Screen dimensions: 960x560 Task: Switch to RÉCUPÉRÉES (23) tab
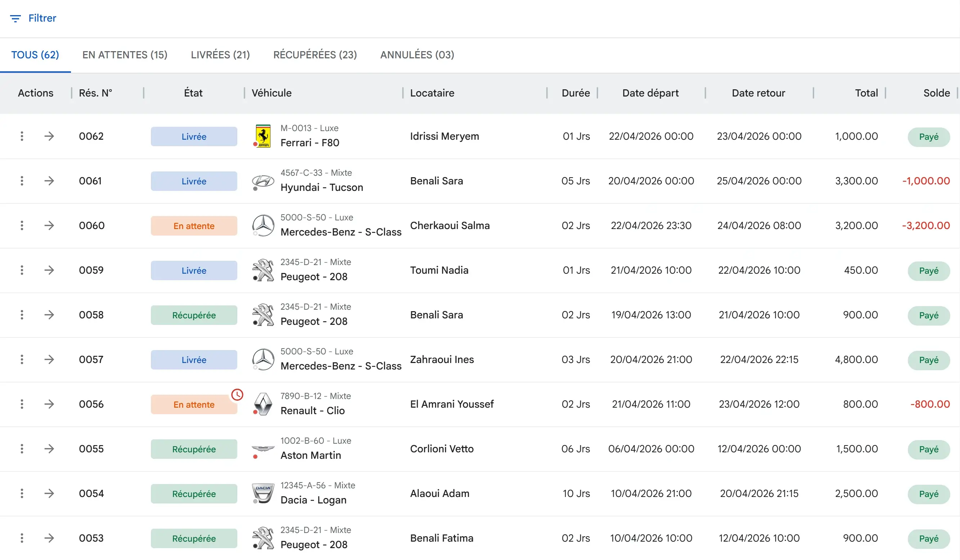coord(315,55)
